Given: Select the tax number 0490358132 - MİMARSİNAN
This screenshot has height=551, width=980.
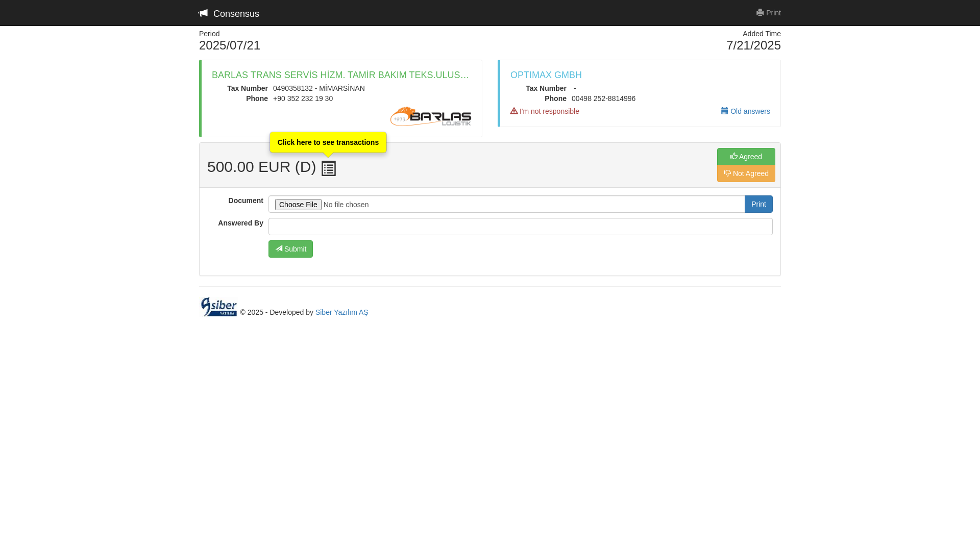Looking at the screenshot, I should coord(319,88).
